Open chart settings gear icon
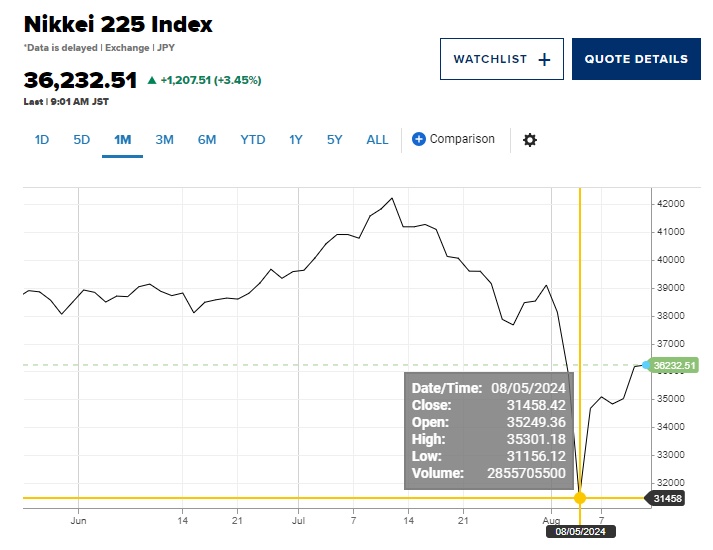Image resolution: width=713 pixels, height=550 pixels. tap(530, 140)
